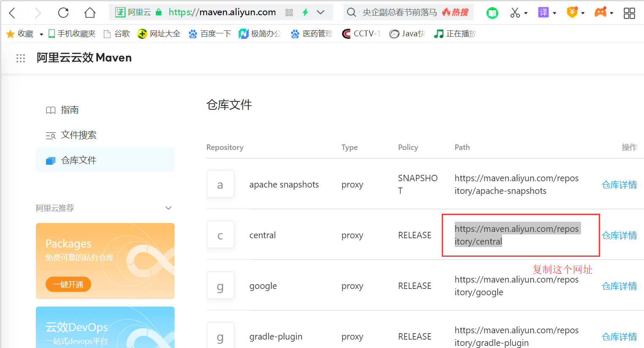Open the 极简办公 bookmark

(260, 34)
